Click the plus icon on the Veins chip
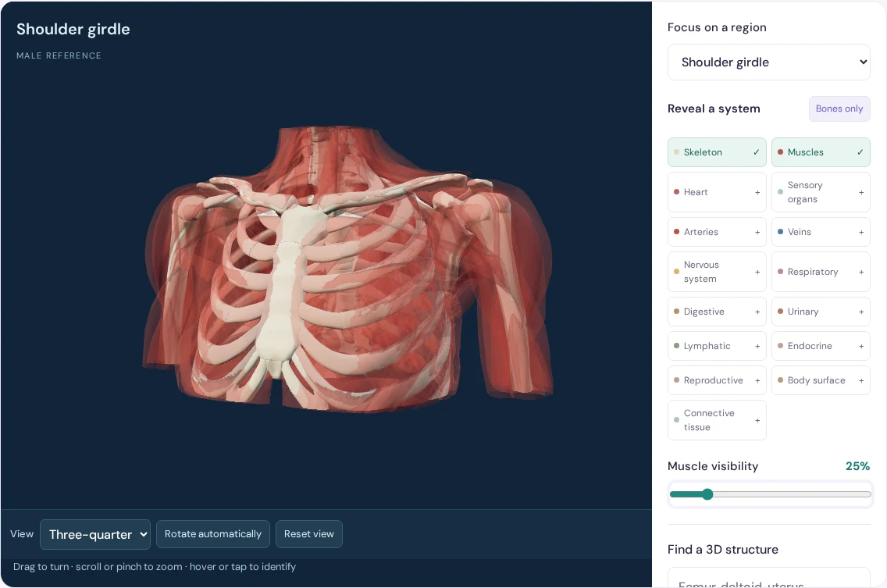Viewport: 887px width, 588px height. tap(861, 232)
